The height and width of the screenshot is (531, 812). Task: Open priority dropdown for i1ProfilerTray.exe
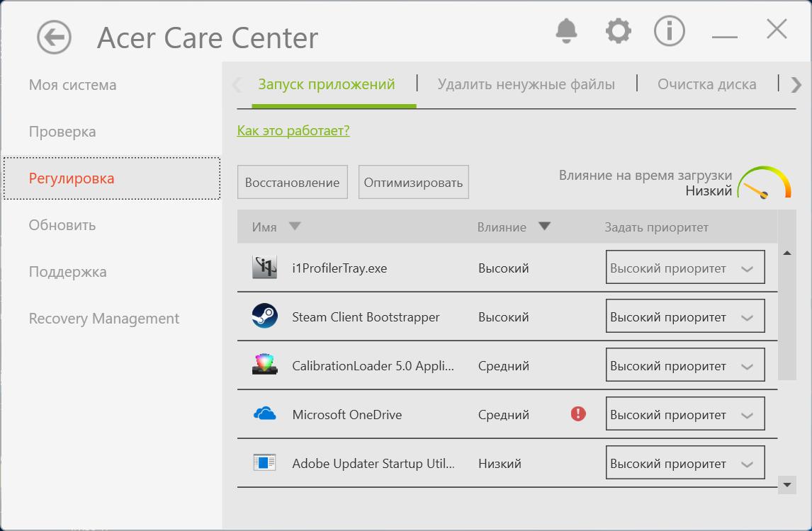[x=685, y=267]
